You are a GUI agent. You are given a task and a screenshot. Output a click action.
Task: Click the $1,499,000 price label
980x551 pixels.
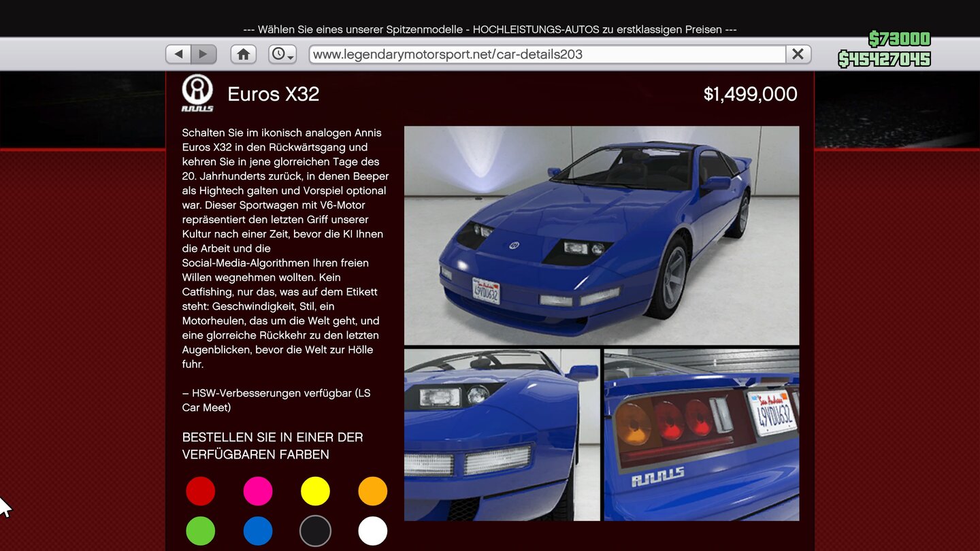tap(750, 94)
